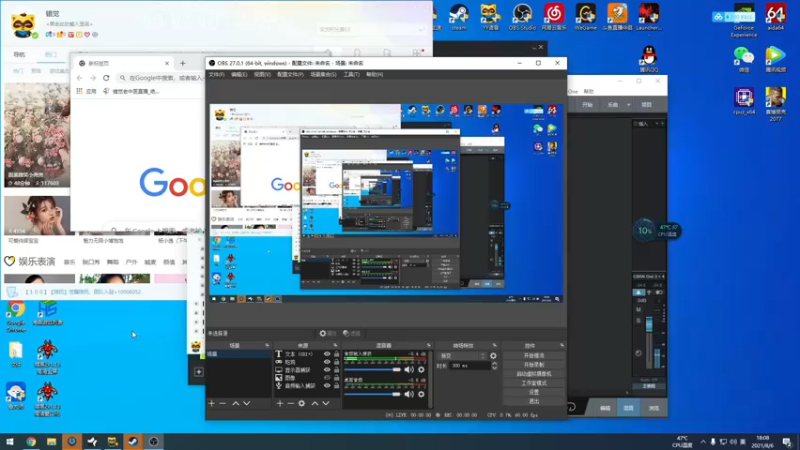Open Google Chrome desktop shortcut
The width and height of the screenshot is (800, 450).
pos(16,316)
